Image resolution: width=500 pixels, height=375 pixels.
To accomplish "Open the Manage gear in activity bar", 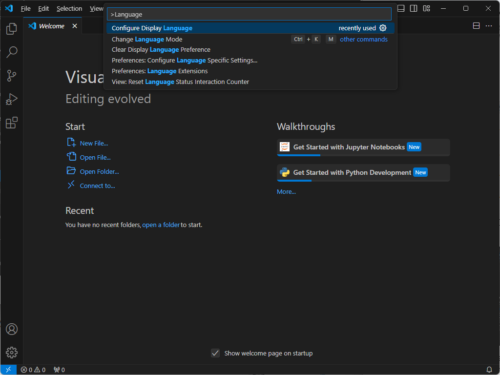I will click(12, 352).
